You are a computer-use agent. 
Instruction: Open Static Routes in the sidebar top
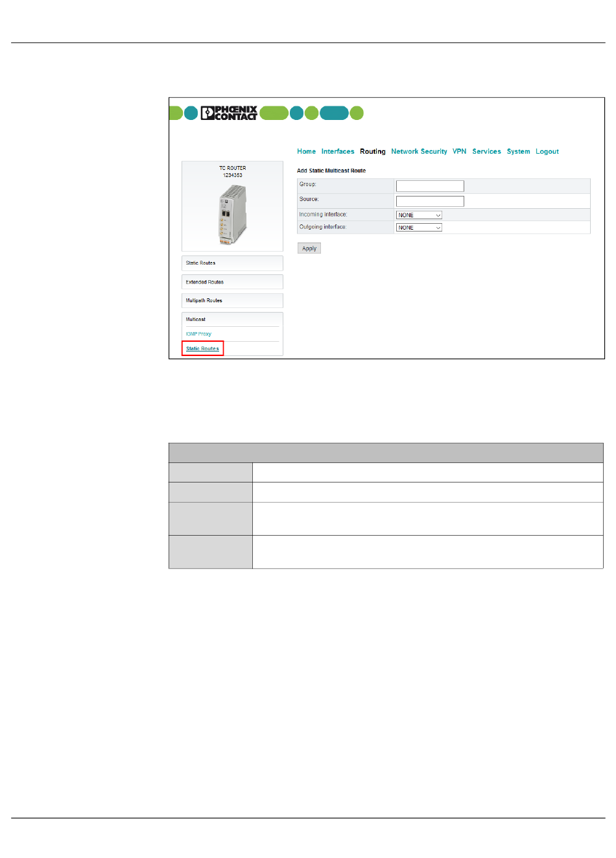(x=201, y=263)
